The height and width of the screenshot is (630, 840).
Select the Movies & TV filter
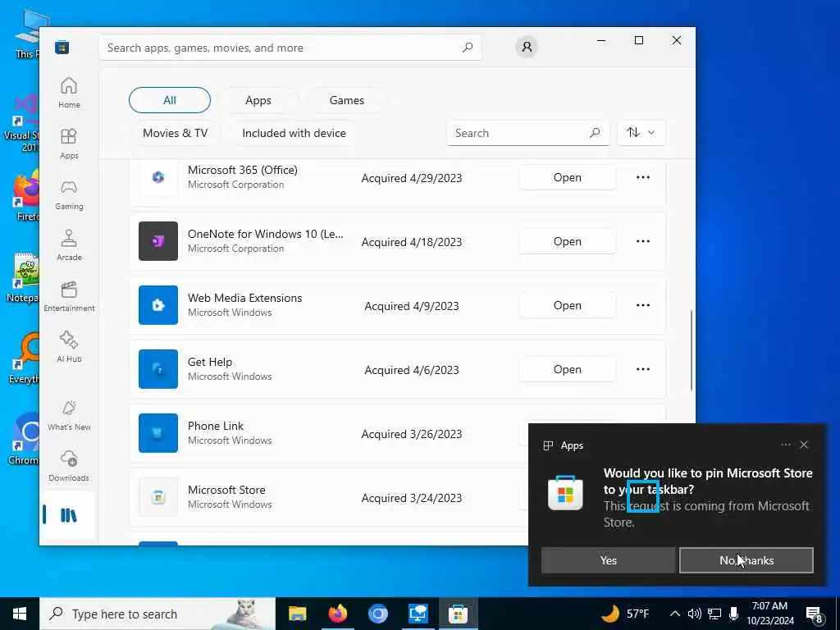point(176,133)
